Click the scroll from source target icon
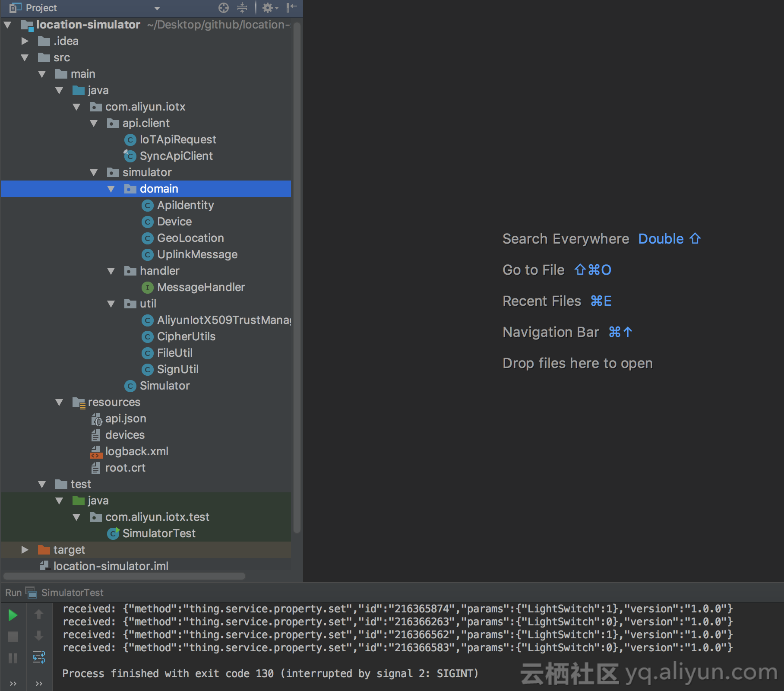784x691 pixels. coord(223,8)
